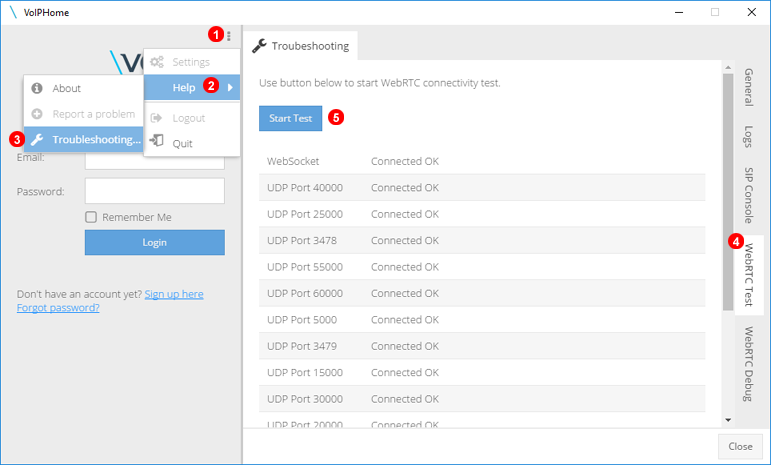771x465 pixels.
Task: Close the Troubleshooting panel
Action: pyautogui.click(x=740, y=446)
